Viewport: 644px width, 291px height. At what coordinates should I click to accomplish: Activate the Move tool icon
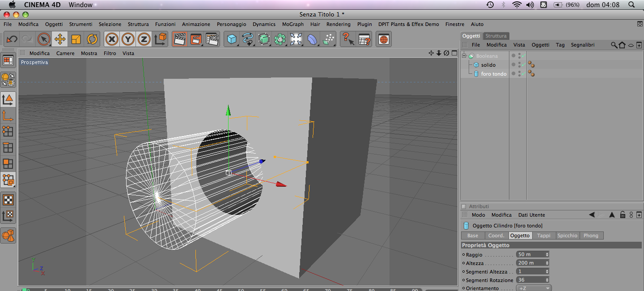click(x=60, y=39)
